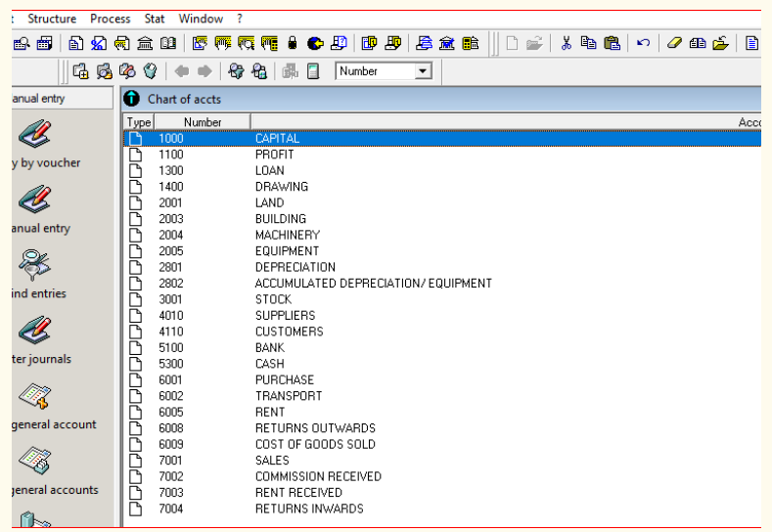
Task: Open the Stat menu
Action: pos(155,19)
